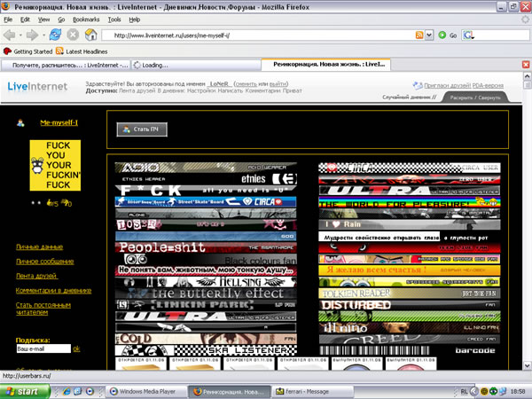
Task: Click the SKA Listener userbar
Action: pyautogui.click(x=206, y=350)
